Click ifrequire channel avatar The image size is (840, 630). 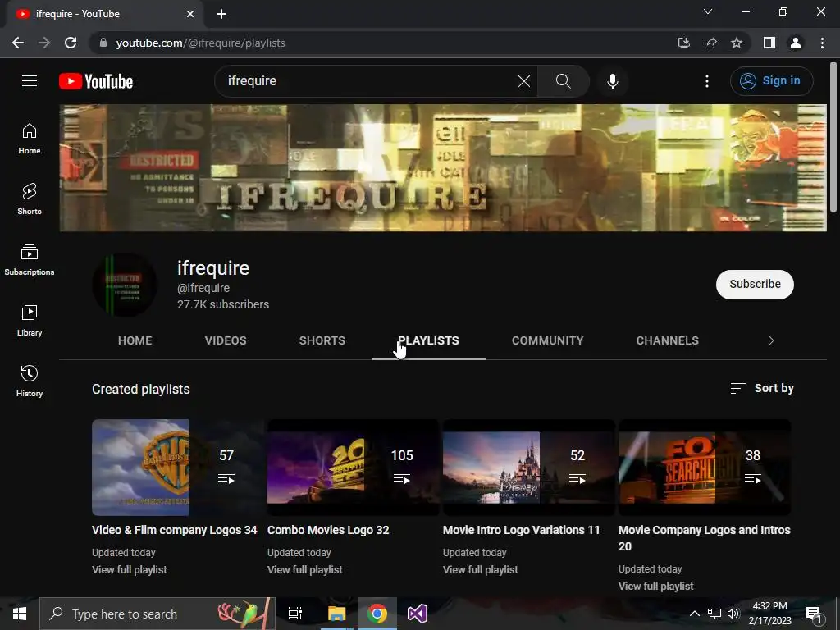pos(125,285)
